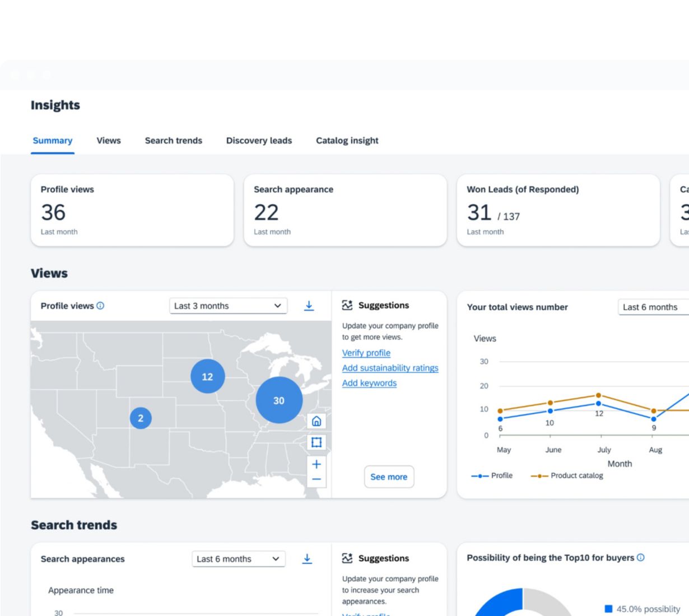Open Search appearances Last 6 months dropdown

238,559
